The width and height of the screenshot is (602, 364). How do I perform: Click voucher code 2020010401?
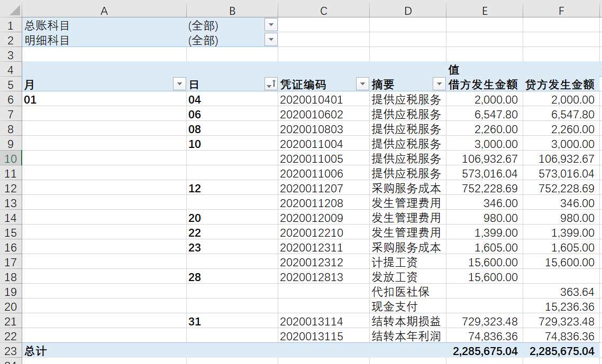tap(324, 99)
